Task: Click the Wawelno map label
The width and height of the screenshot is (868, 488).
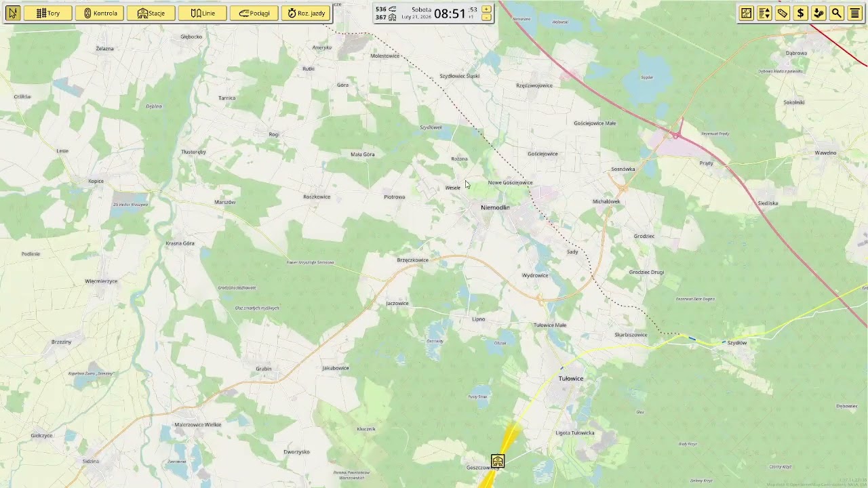Action: click(826, 153)
